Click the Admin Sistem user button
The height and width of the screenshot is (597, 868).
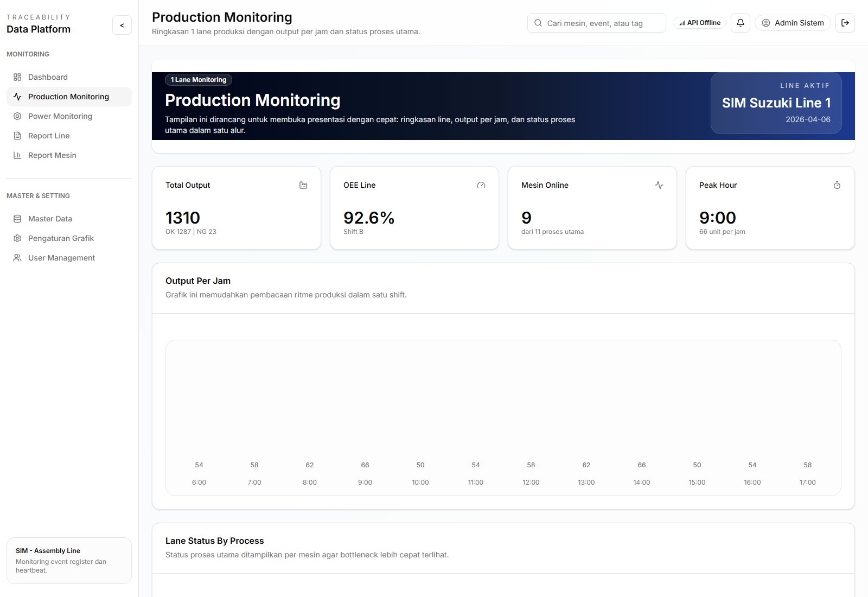point(793,23)
